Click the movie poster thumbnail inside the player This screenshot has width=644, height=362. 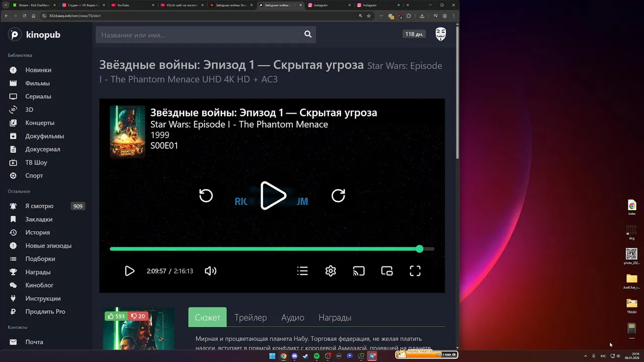127,132
